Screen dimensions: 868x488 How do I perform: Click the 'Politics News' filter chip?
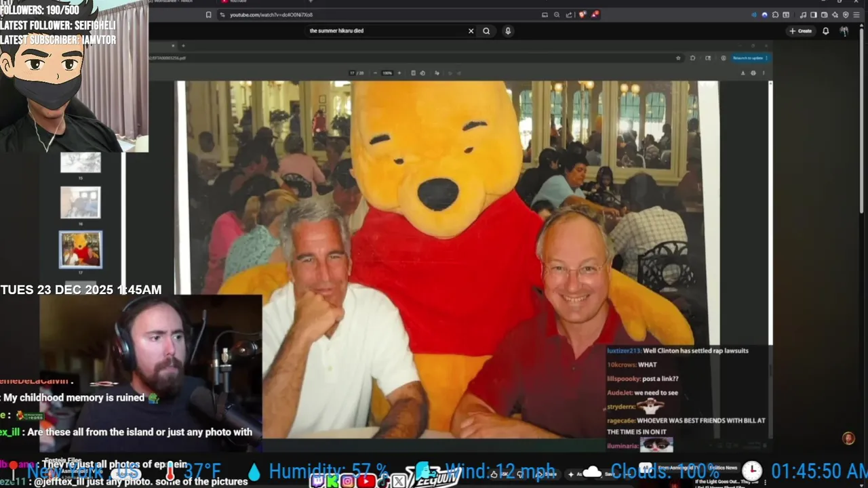tap(722, 468)
